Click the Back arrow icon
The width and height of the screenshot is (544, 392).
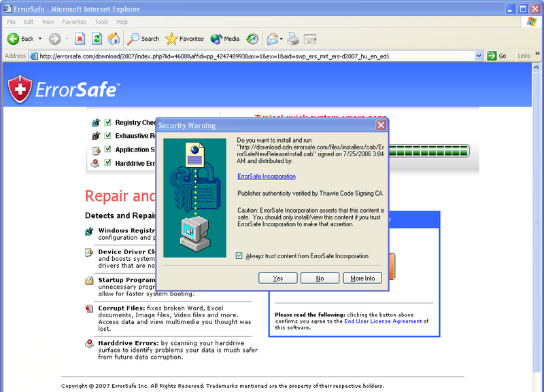(x=13, y=39)
